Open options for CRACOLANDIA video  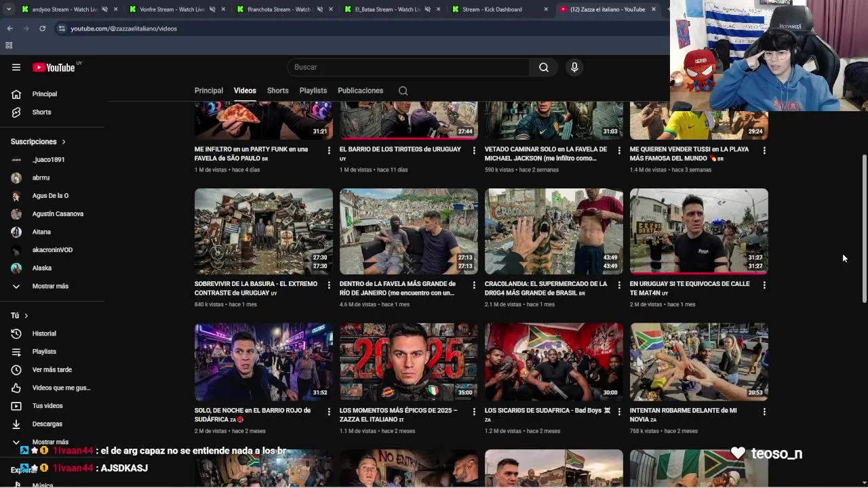click(x=619, y=285)
